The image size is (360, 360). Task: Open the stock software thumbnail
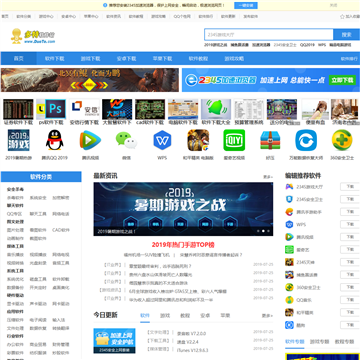(18, 109)
